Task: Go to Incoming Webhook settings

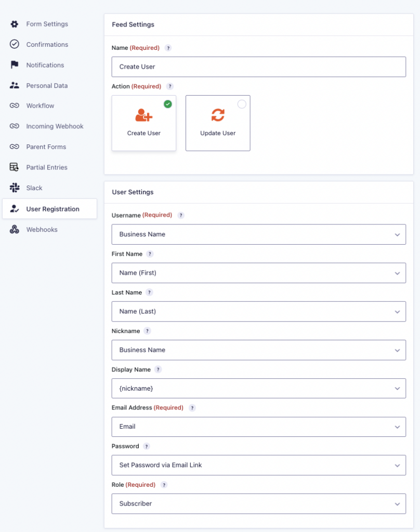Action: point(55,126)
